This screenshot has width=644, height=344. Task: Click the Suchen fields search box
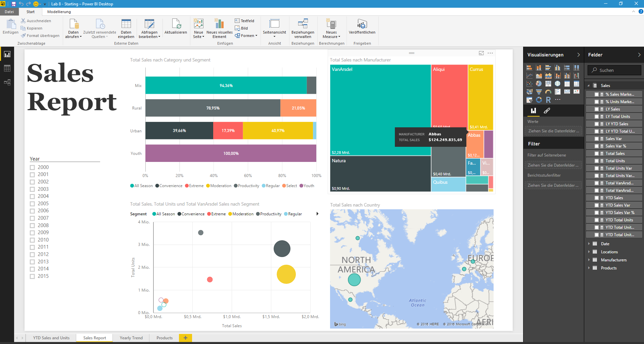tap(614, 70)
